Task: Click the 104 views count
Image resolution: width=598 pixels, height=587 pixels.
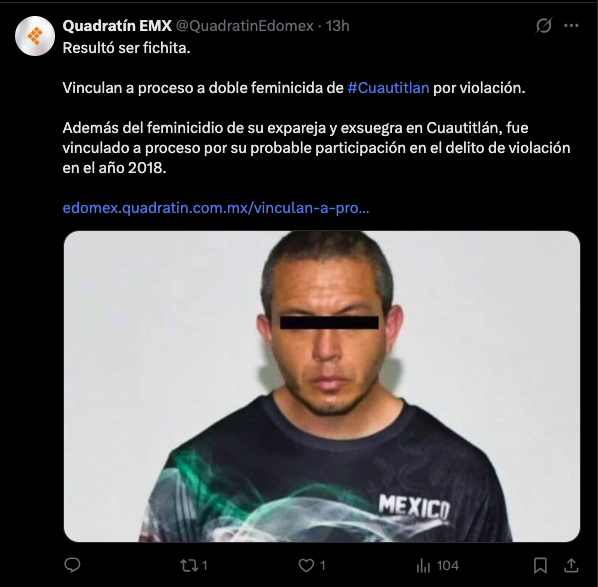Action: click(x=448, y=565)
